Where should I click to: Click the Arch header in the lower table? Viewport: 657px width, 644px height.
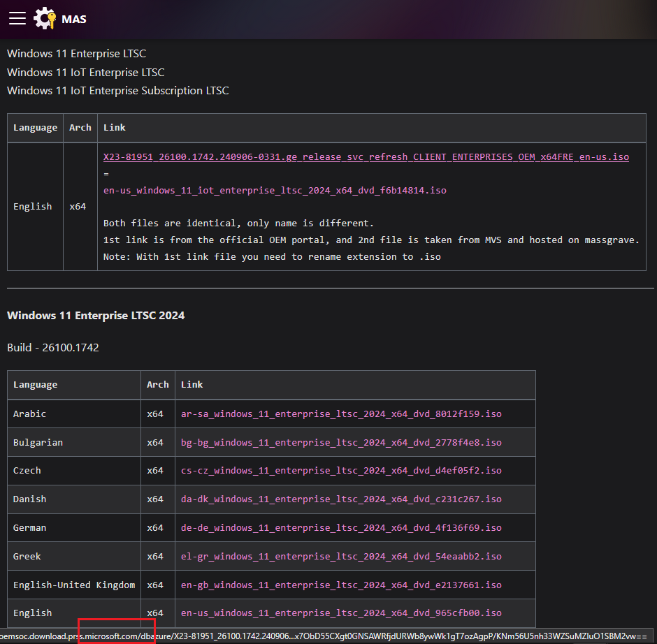coord(157,385)
